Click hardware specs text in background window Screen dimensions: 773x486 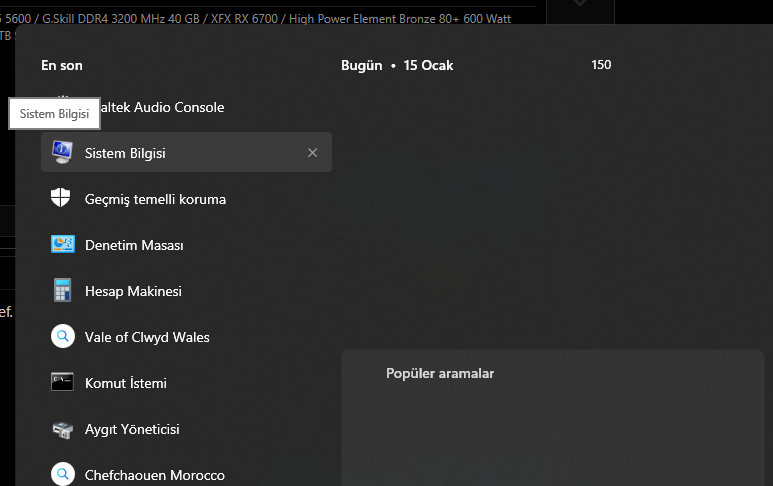point(255,19)
